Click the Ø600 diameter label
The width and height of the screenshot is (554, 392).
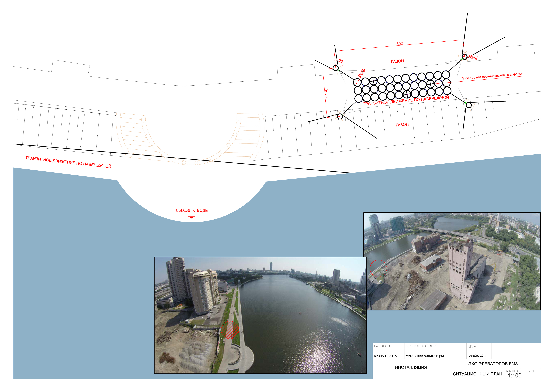click(x=361, y=73)
